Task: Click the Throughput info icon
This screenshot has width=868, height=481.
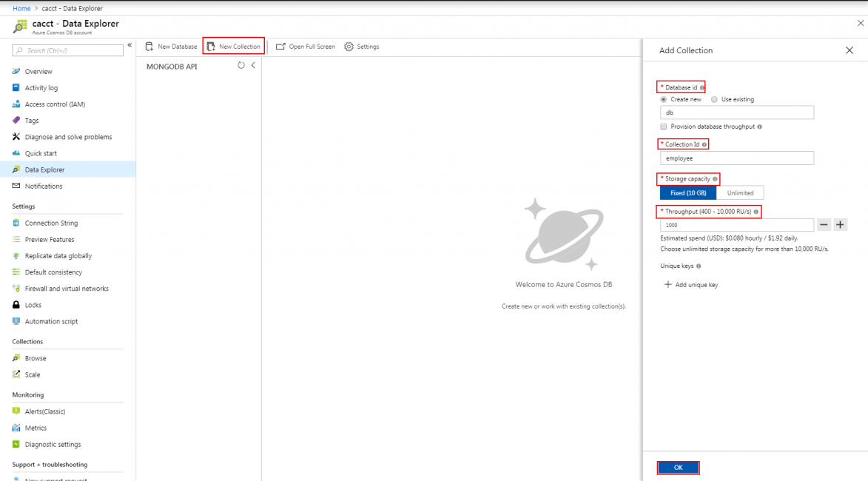Action: pos(756,212)
